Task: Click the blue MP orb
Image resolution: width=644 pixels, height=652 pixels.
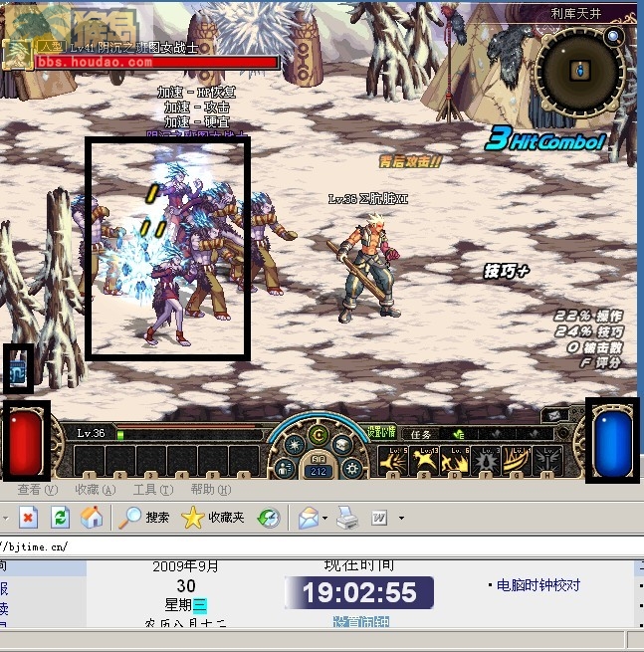Action: 613,442
